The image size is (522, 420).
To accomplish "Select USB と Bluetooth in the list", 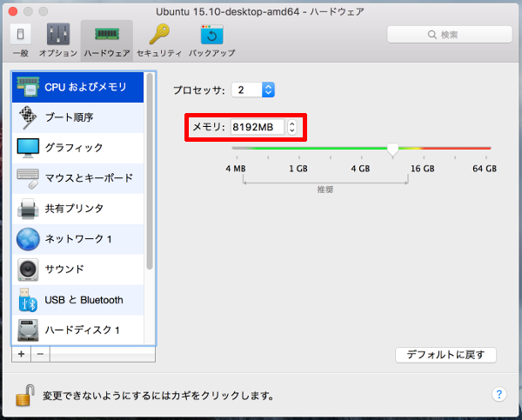I will click(78, 300).
